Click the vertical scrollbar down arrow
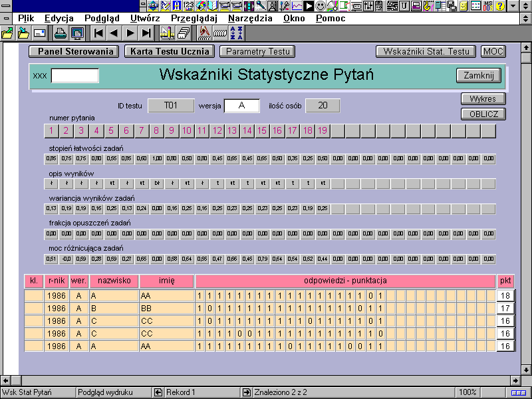 click(x=526, y=369)
